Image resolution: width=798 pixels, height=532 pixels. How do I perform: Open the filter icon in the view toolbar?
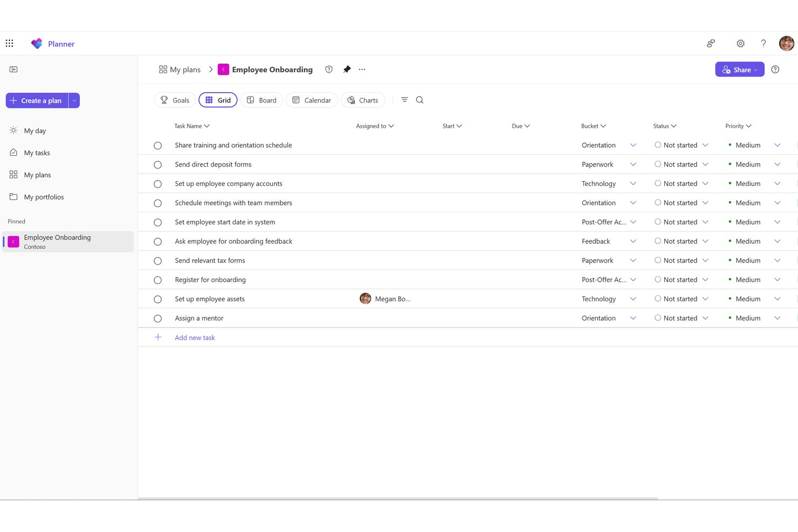point(404,100)
